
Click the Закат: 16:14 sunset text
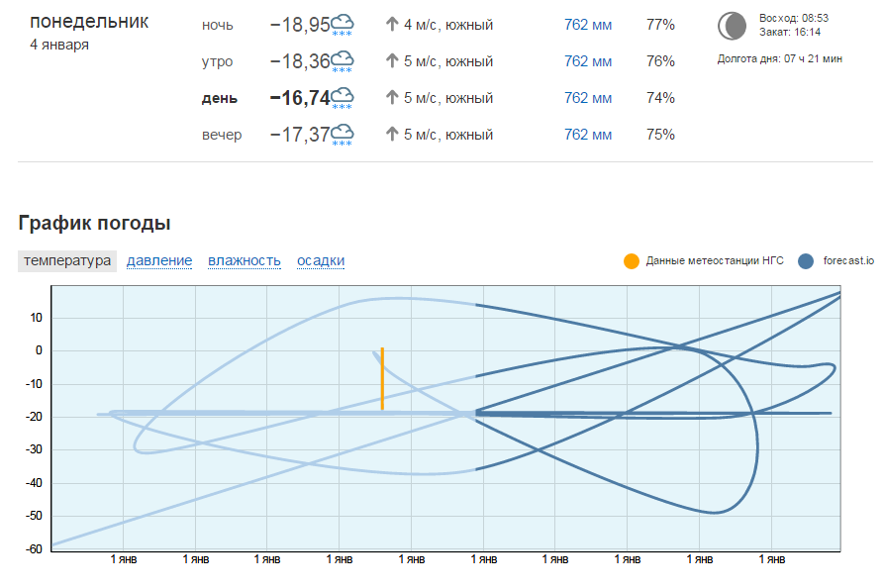tap(790, 32)
